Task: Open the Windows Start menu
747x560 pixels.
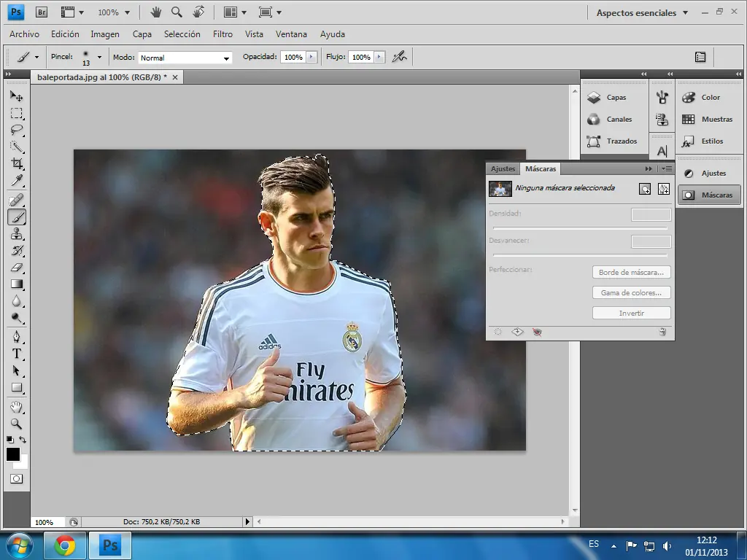Action: click(20, 545)
